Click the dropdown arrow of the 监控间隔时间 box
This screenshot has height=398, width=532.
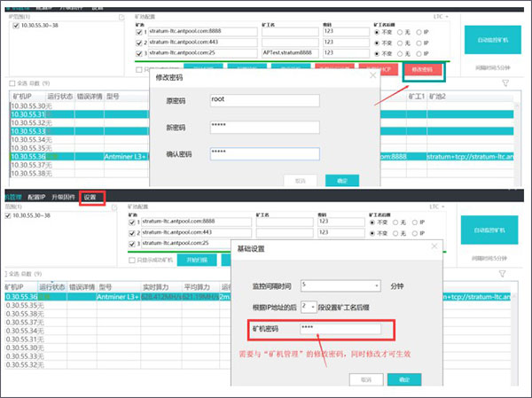coord(376,285)
